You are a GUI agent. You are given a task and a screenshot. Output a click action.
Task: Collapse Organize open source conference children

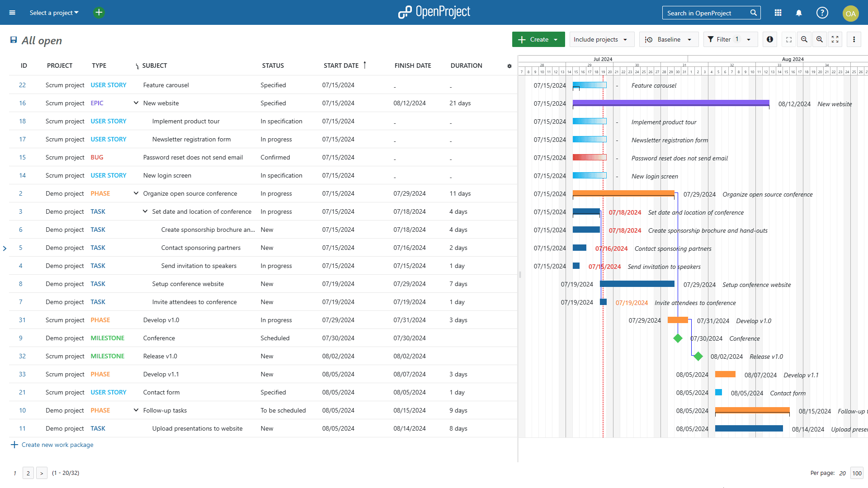(136, 193)
